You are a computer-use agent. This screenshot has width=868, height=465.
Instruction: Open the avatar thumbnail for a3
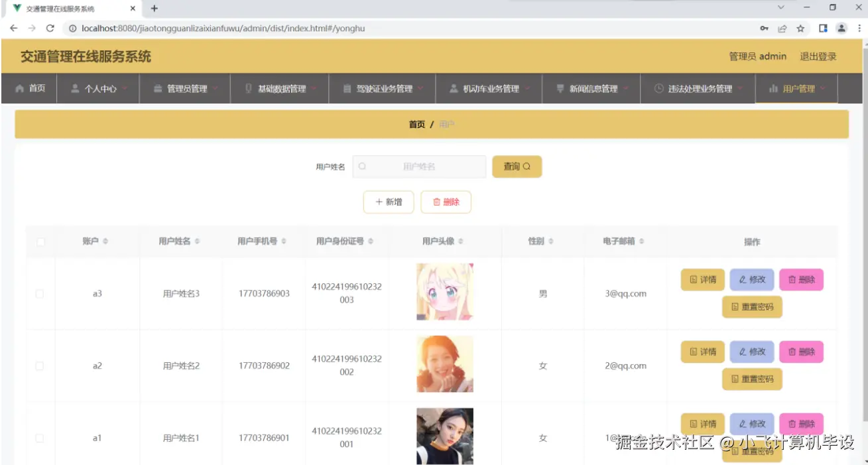(445, 292)
